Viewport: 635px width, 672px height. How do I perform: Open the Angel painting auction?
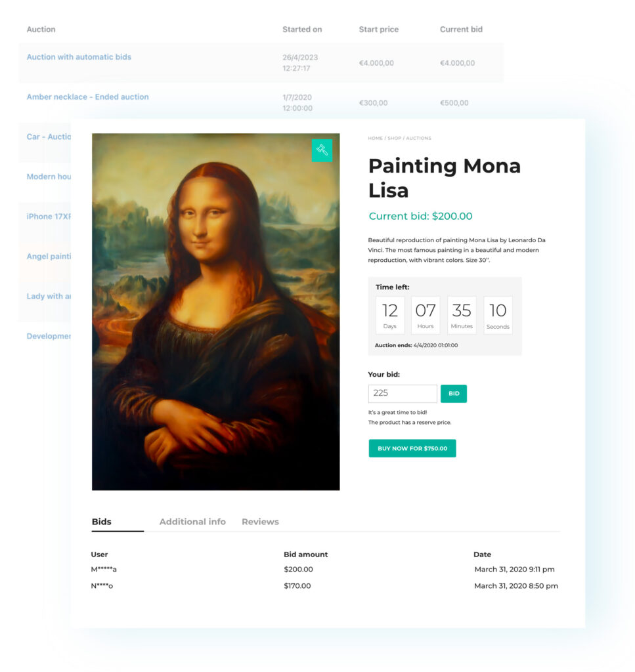click(49, 256)
